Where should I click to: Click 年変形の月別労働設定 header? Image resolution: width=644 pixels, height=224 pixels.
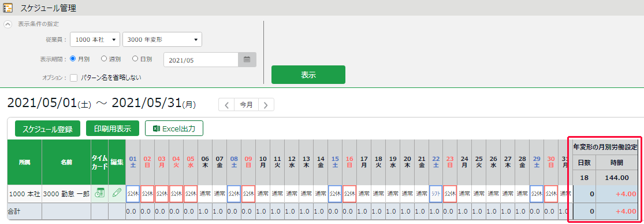pyautogui.click(x=606, y=147)
